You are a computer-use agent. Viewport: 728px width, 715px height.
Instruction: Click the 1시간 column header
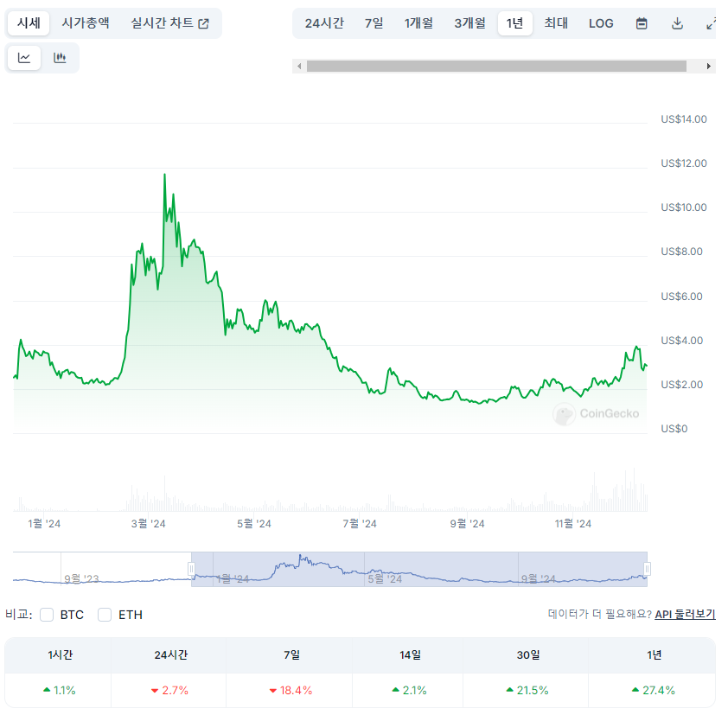point(60,655)
